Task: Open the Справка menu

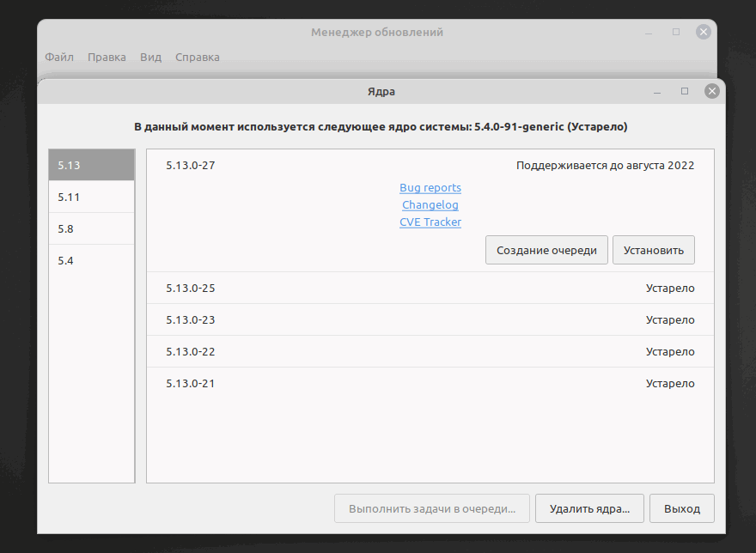Action: (x=197, y=58)
